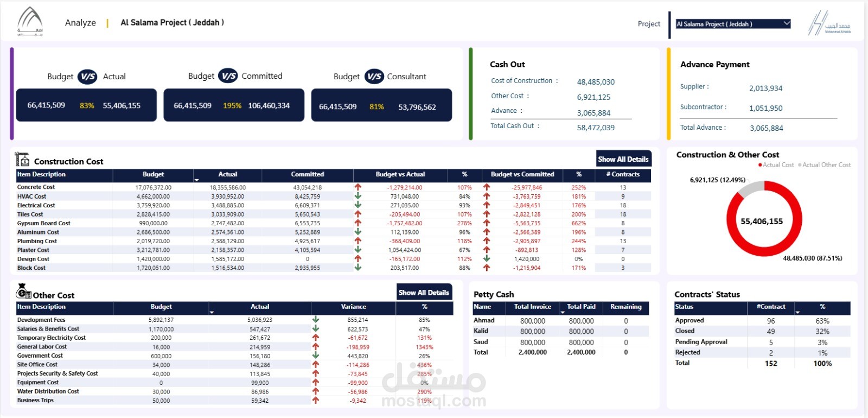This screenshot has width=868, height=418.
Task: Click the Electrical Cost Budget vs Actual arrow
Action: [358, 205]
